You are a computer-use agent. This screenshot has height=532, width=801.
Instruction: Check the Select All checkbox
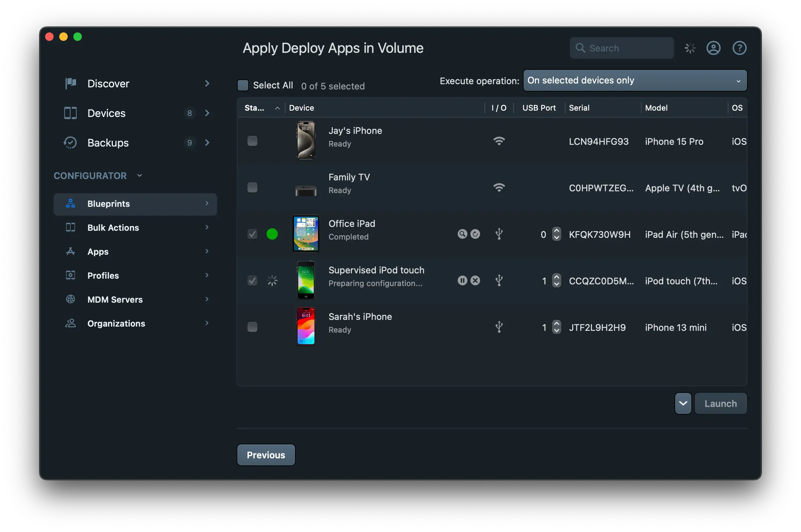(243, 85)
